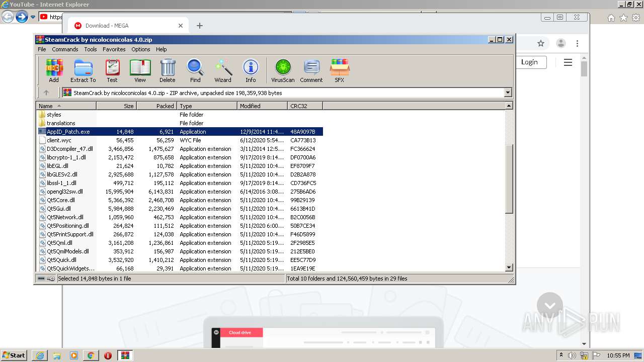The image size is (644, 362).
Task: Click the file list scroll-down arrow
Action: (x=509, y=267)
